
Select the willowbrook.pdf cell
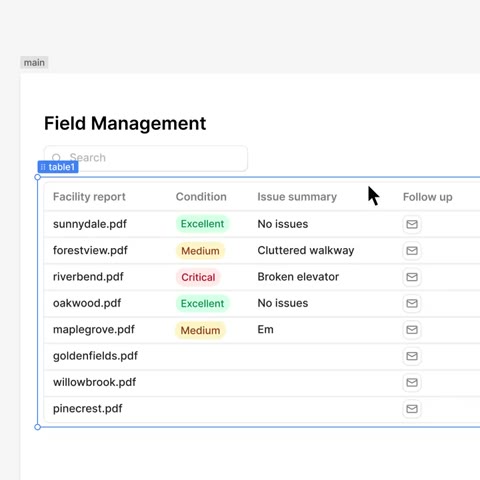coord(94,382)
